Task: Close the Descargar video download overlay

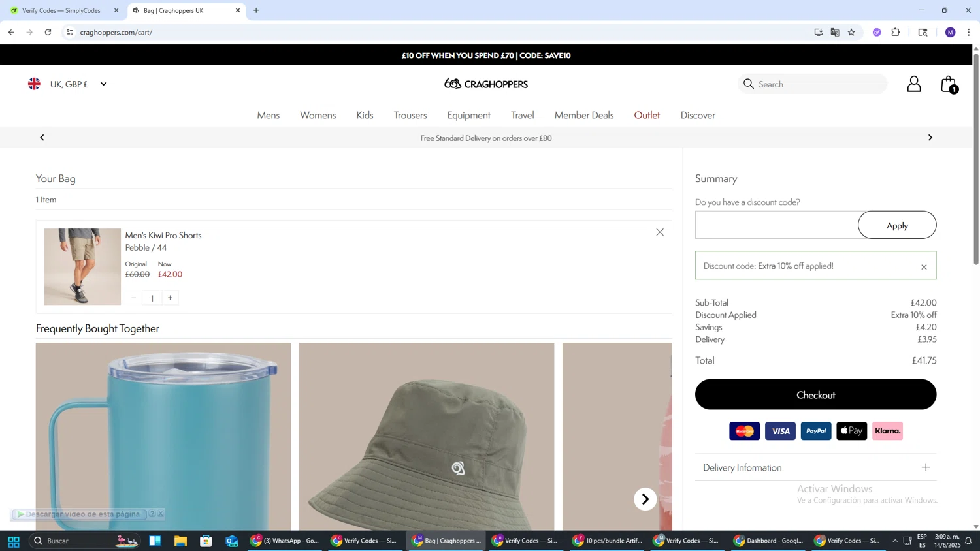Action: (161, 514)
